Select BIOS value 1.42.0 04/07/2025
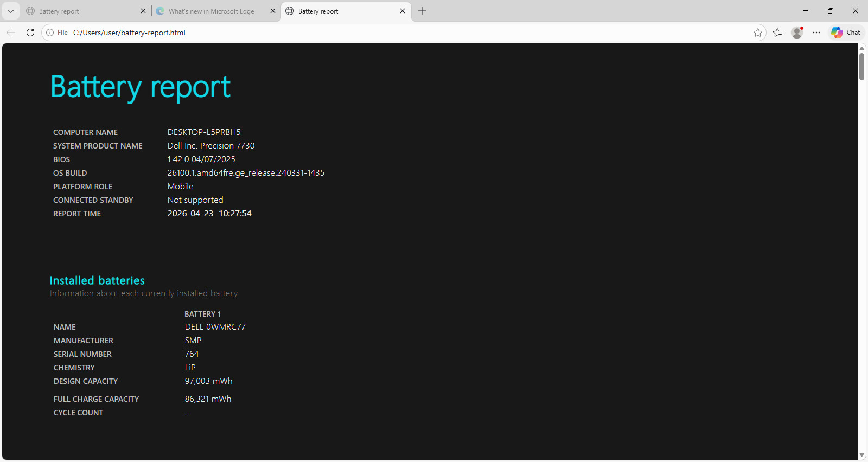 click(x=201, y=159)
